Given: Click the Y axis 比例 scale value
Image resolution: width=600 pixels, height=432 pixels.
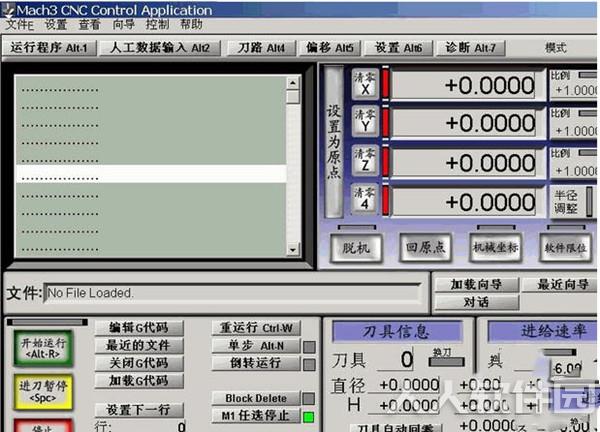Looking at the screenshot, I should point(575,131).
